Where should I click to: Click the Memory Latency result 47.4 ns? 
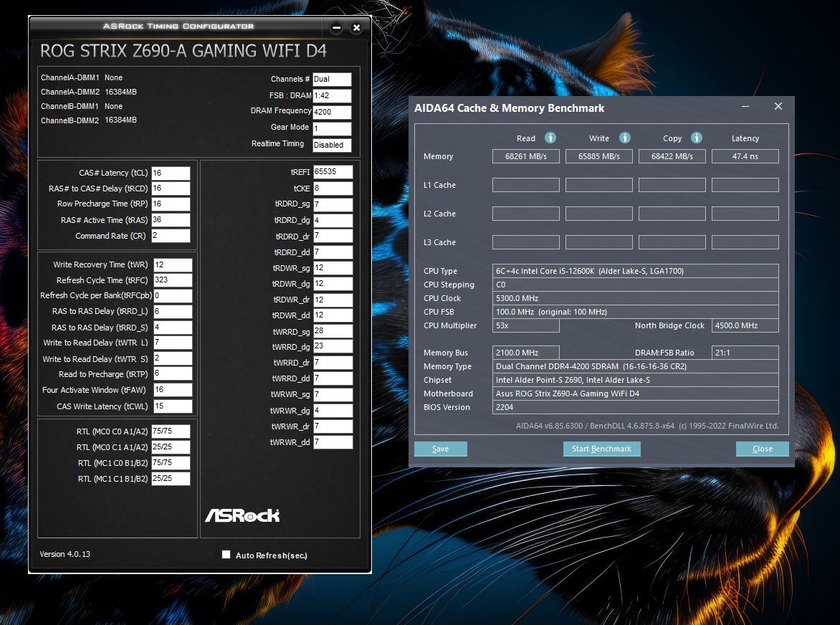click(745, 156)
